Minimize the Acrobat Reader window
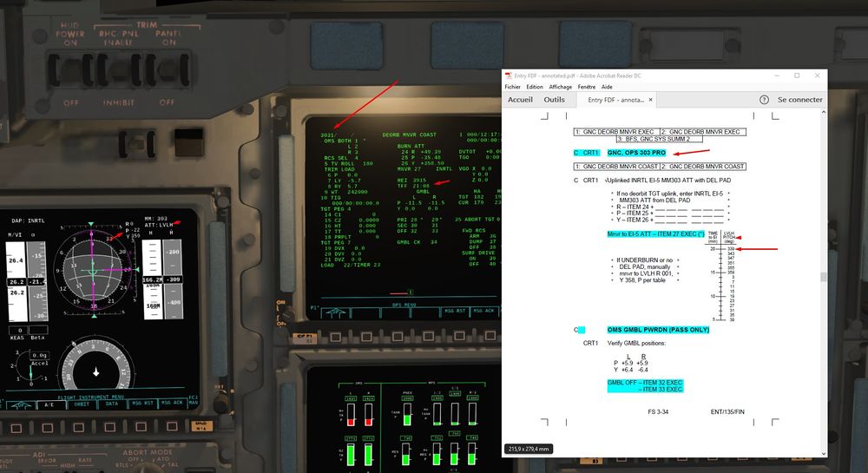The image size is (868, 473). [x=777, y=76]
